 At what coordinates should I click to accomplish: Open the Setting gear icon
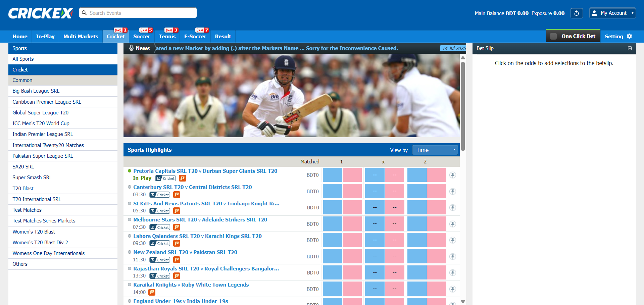(630, 36)
